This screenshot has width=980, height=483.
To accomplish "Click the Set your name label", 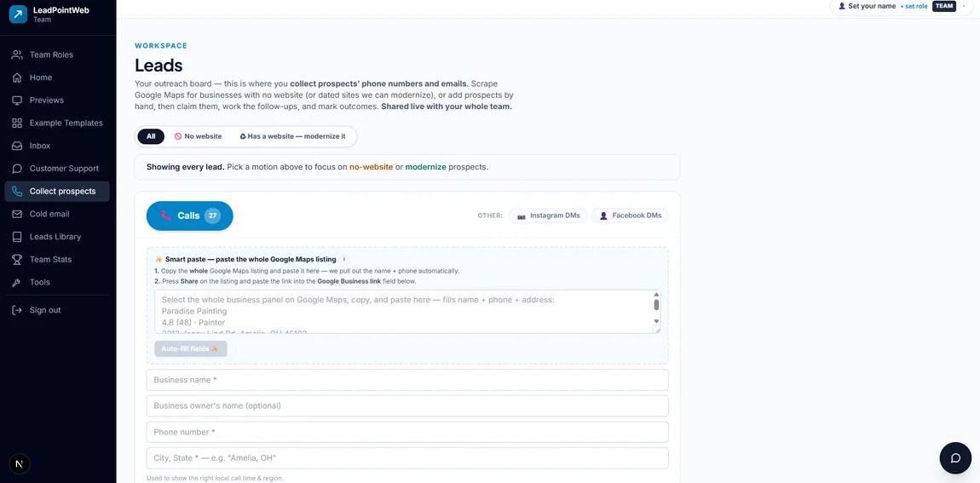I will point(872,6).
